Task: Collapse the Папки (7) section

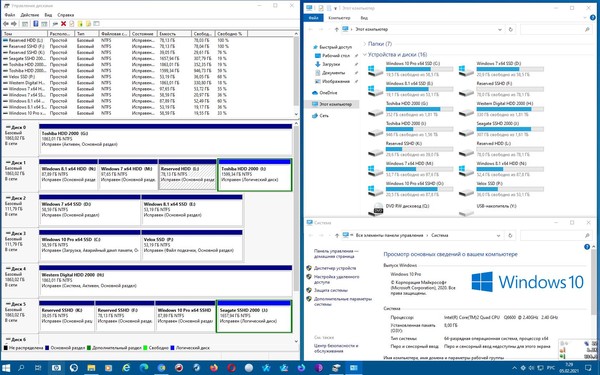Action: point(365,44)
